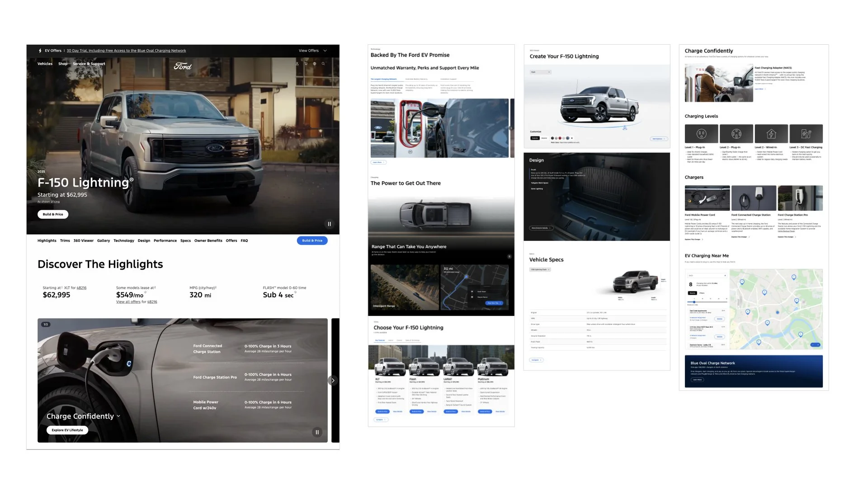Viewport: 868px width, 488px height.
Task: Select Exterior toggle in Customize
Action: pyautogui.click(x=535, y=138)
